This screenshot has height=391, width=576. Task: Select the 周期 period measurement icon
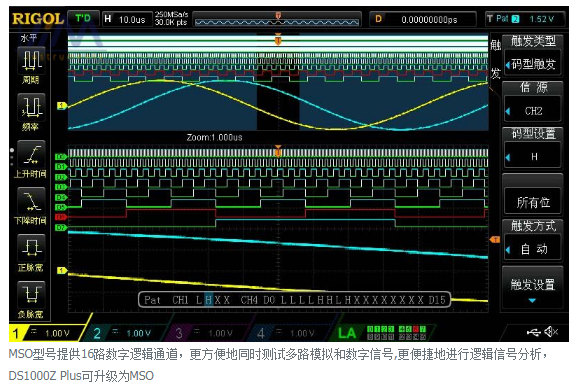point(32,61)
